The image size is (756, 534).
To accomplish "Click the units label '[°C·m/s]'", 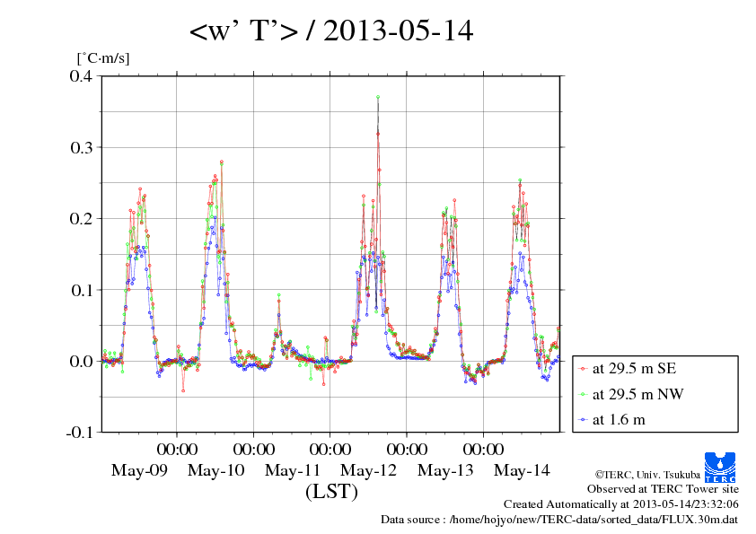I will [103, 58].
